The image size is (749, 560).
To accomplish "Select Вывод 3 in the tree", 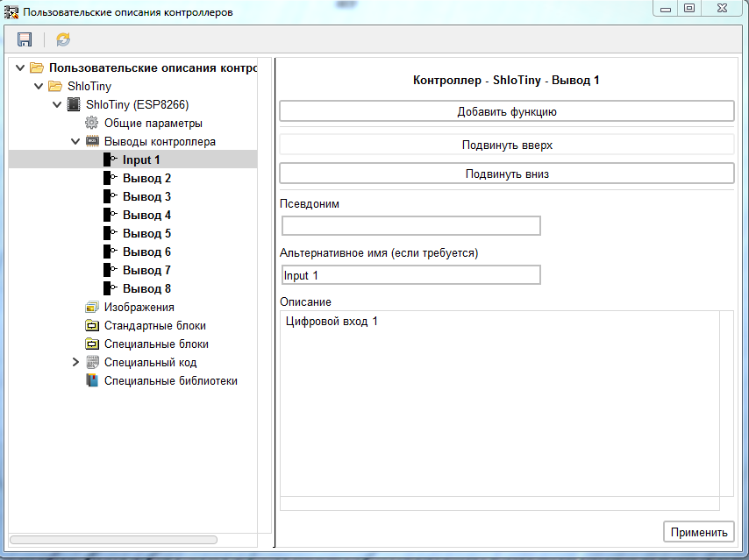I will pos(146,196).
